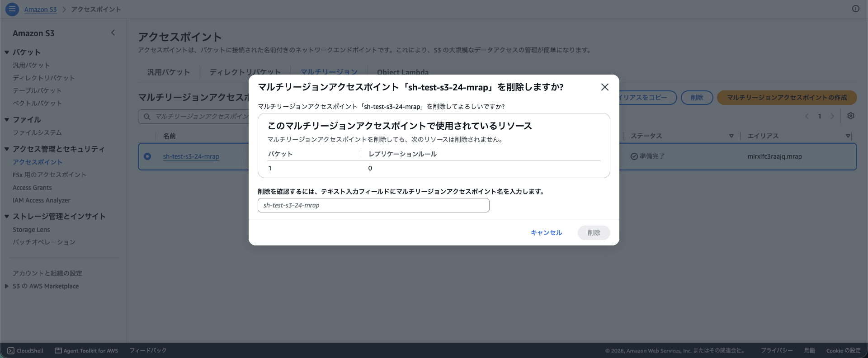Open the hamburger navigation menu icon
Image resolution: width=868 pixels, height=358 pixels.
pyautogui.click(x=12, y=9)
